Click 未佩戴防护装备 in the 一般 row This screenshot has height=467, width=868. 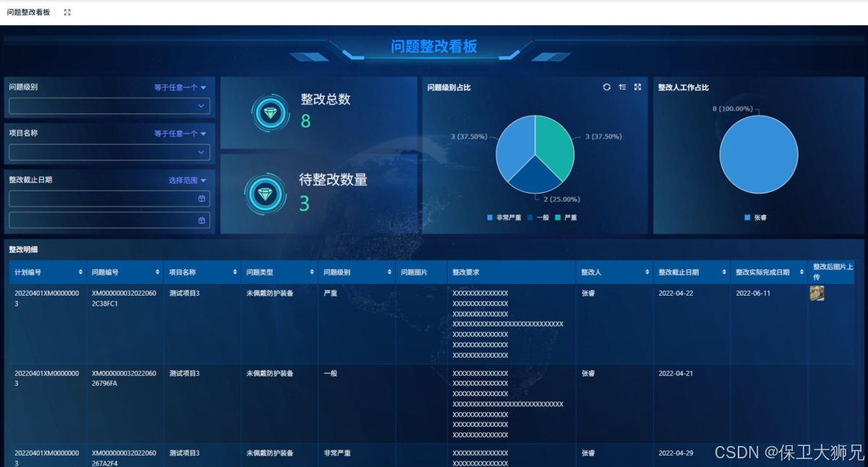tap(270, 374)
